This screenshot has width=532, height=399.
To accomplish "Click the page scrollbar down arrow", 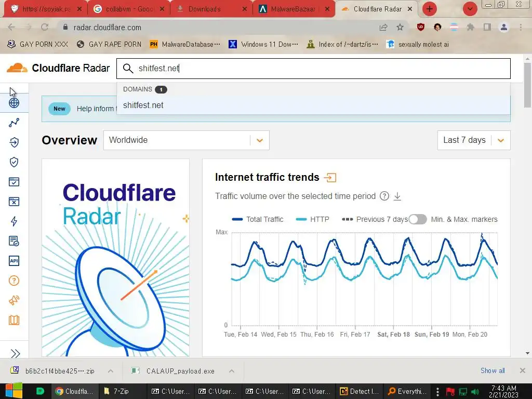I will click(527, 353).
